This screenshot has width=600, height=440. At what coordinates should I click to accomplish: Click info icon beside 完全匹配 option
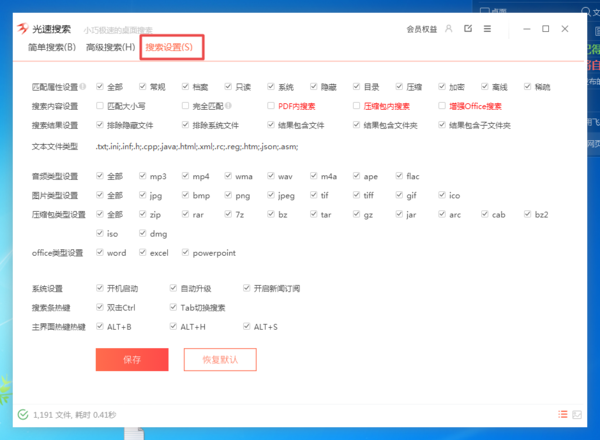[228, 105]
